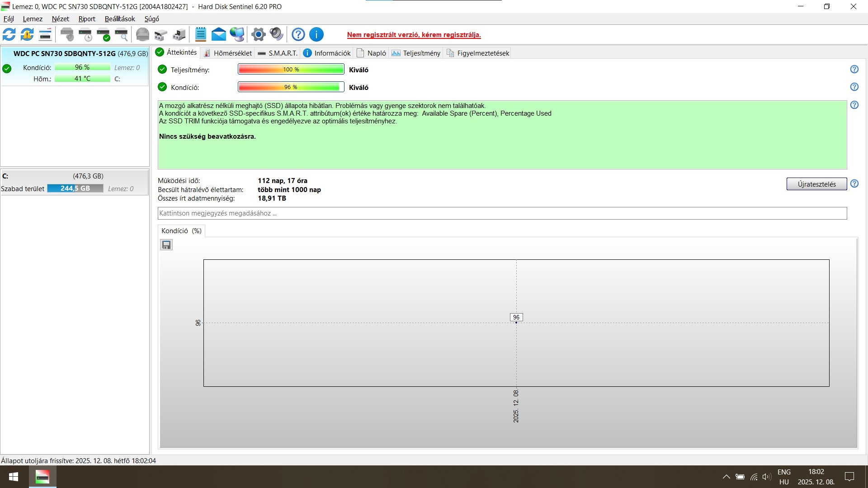
Task: Open settings via the gear toolbar icon
Action: click(x=258, y=34)
